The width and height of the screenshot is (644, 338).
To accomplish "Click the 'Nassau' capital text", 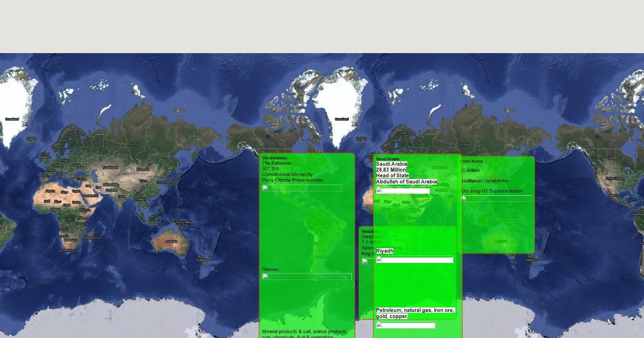I will 270,269.
